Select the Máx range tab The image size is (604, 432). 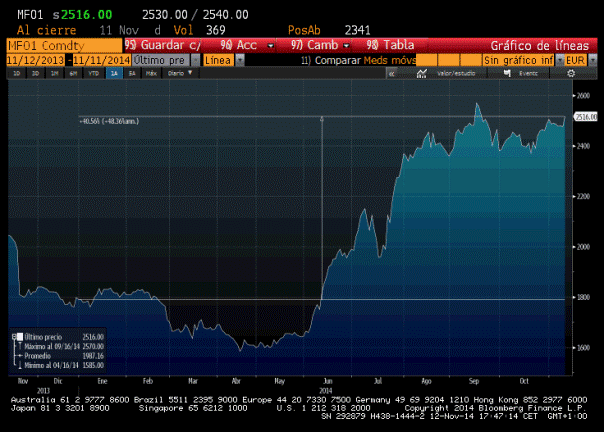point(151,73)
